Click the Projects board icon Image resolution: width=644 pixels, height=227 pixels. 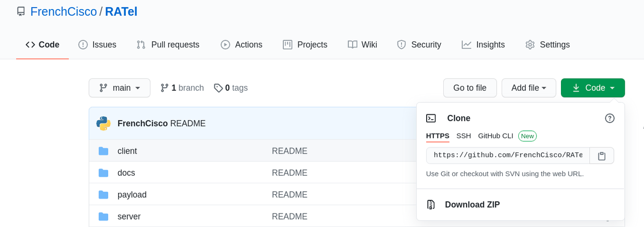point(288,45)
